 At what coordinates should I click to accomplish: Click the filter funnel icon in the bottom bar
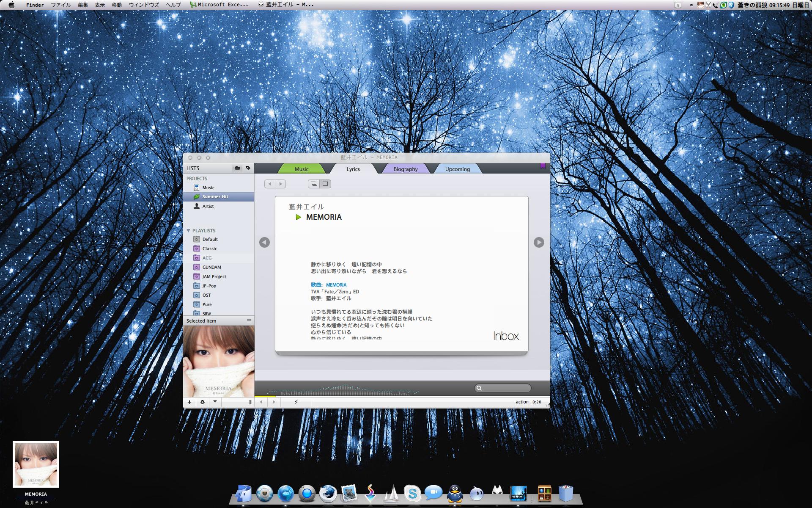215,402
